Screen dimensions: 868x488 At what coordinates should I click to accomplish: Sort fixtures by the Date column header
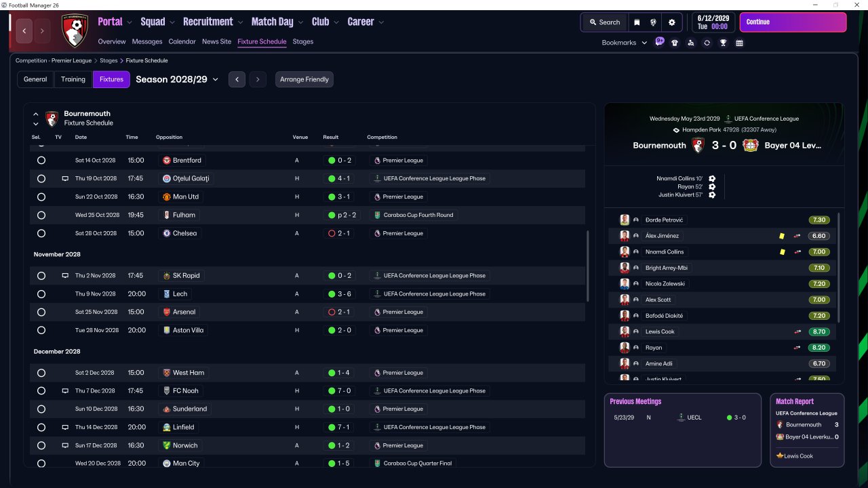click(81, 137)
